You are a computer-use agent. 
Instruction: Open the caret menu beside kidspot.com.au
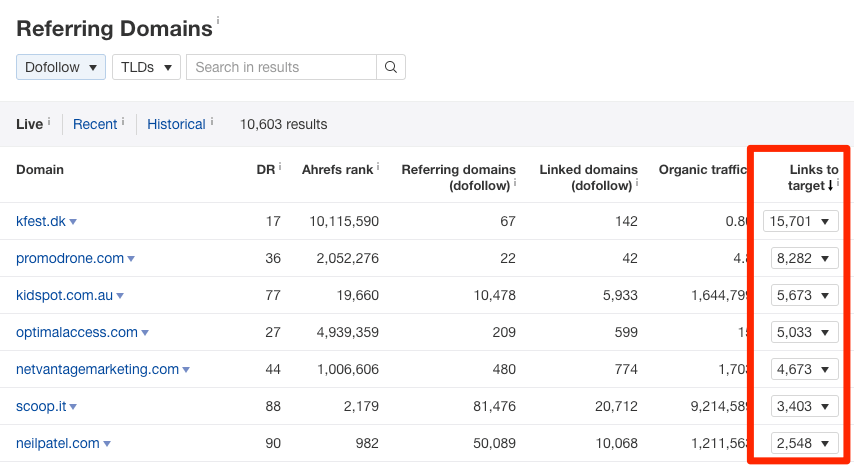pos(121,296)
